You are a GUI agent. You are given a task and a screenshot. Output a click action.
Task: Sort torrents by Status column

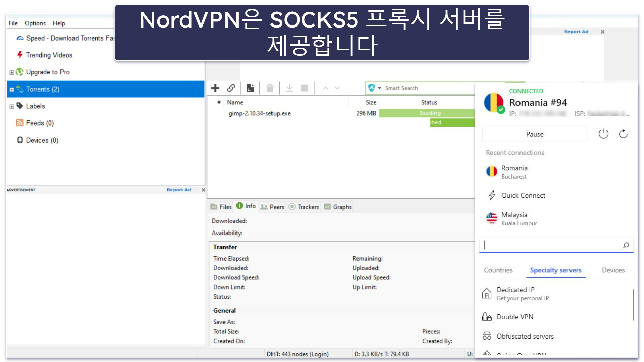[x=429, y=102]
